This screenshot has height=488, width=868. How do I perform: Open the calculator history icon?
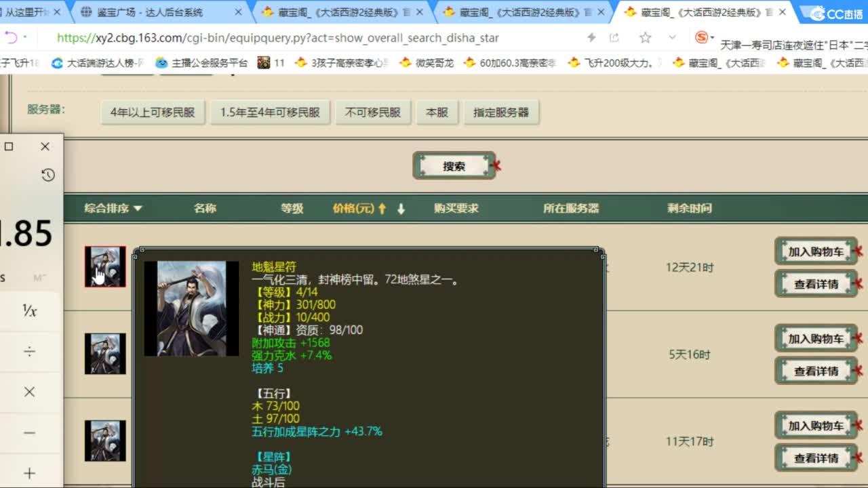(47, 175)
